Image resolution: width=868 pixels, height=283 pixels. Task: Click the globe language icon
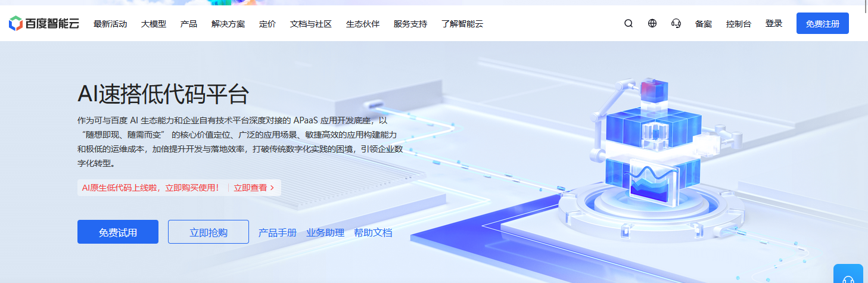click(x=652, y=24)
